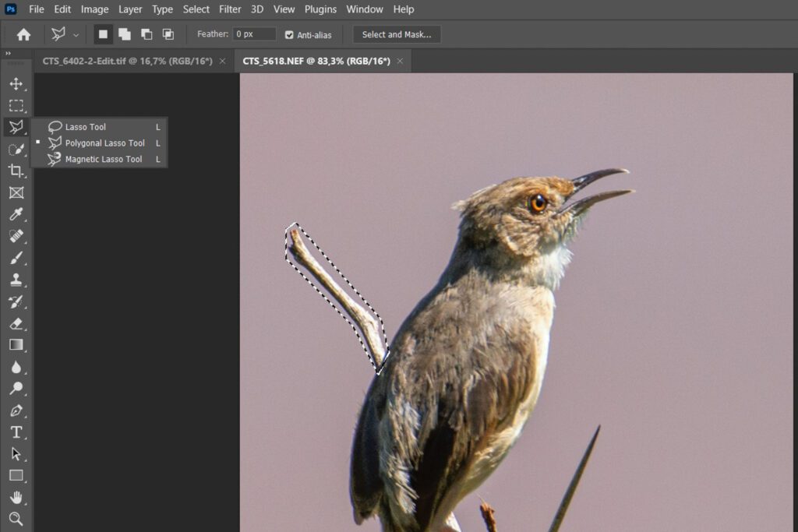Activate the Eraser tool
Viewport: 798px width, 532px height.
tap(16, 323)
